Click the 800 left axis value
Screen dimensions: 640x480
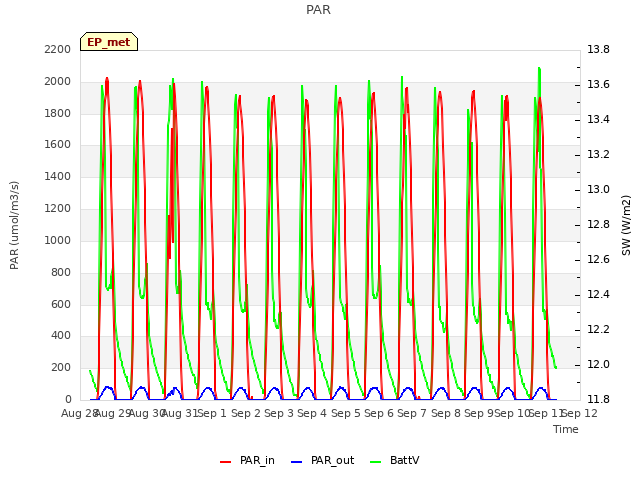click(x=61, y=273)
